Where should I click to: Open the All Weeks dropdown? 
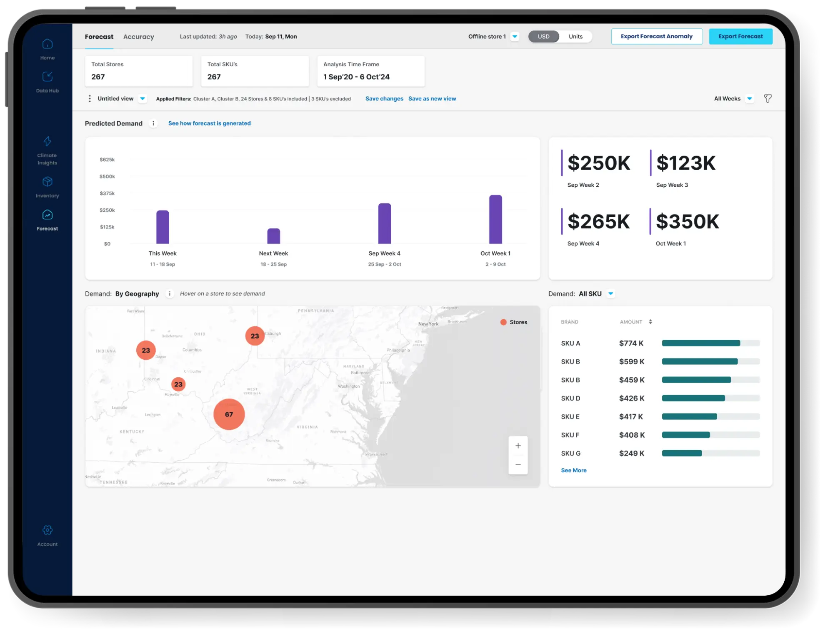[749, 99]
